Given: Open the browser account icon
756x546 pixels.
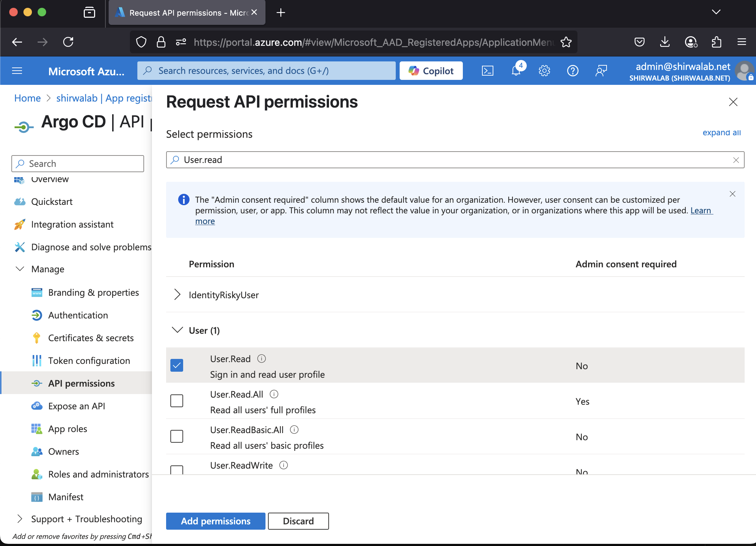Looking at the screenshot, I should point(691,42).
